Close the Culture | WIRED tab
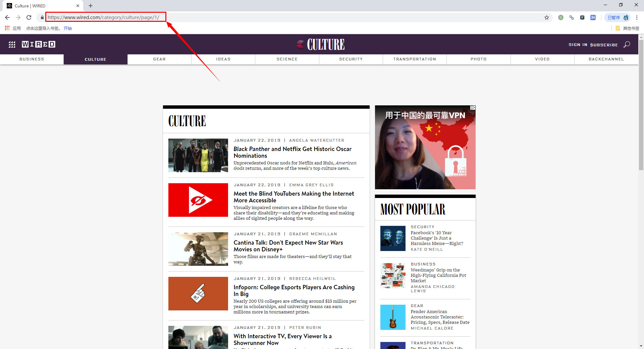 [78, 6]
